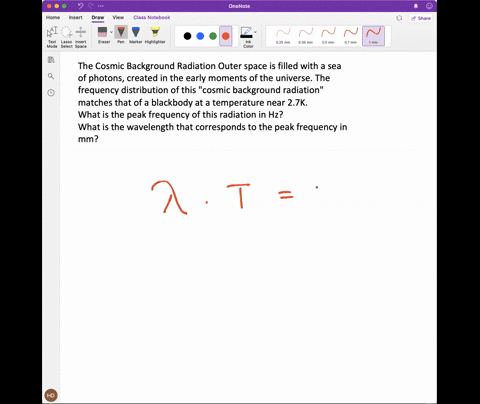The height and width of the screenshot is (404, 480).
Task: Click the handwritten equals sign
Action: pos(286,195)
